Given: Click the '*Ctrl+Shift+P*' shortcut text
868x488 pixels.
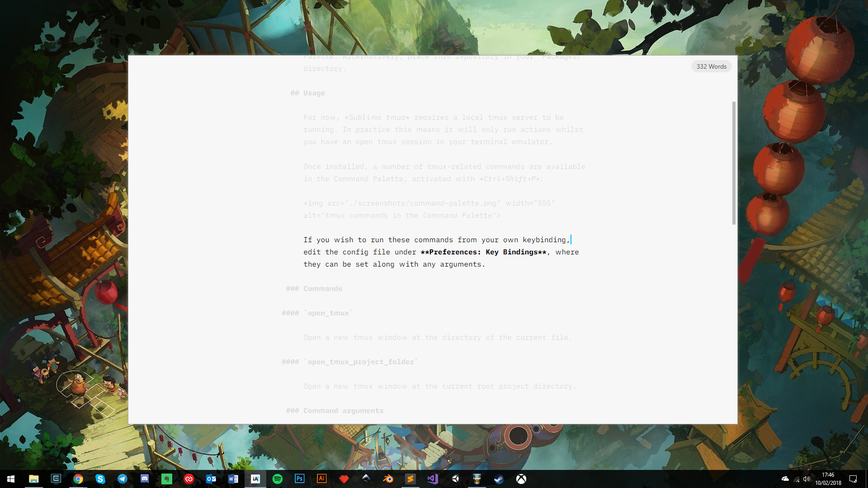Looking at the screenshot, I should point(509,179).
